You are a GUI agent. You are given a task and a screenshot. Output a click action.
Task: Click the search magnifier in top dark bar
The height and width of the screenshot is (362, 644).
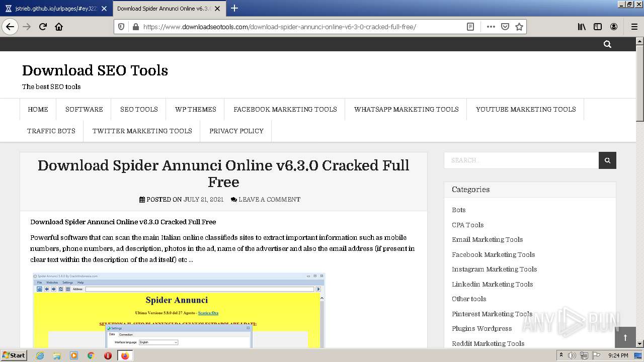tap(607, 44)
